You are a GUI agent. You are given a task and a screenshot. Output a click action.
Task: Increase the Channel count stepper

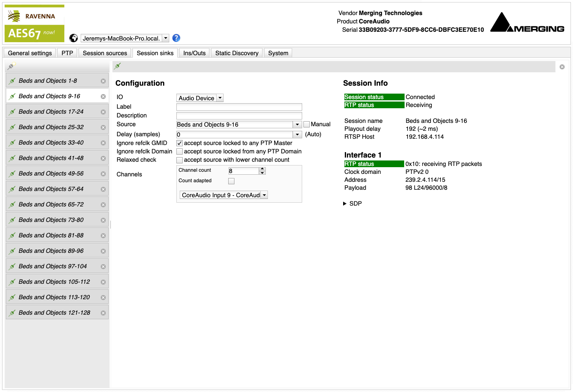click(x=262, y=169)
